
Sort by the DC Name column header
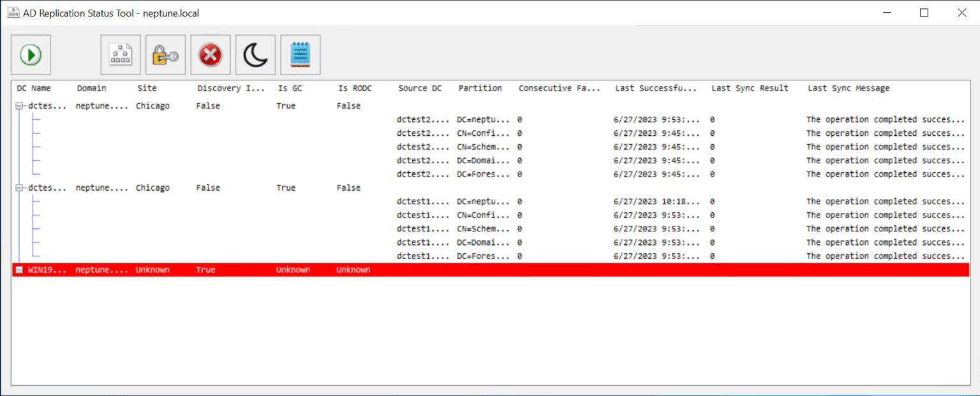(34, 88)
